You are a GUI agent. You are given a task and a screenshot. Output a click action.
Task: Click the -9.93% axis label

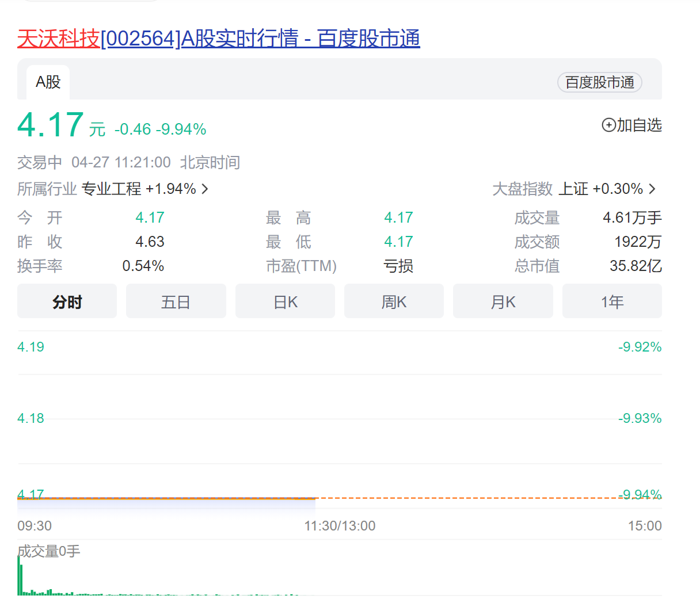pos(640,418)
